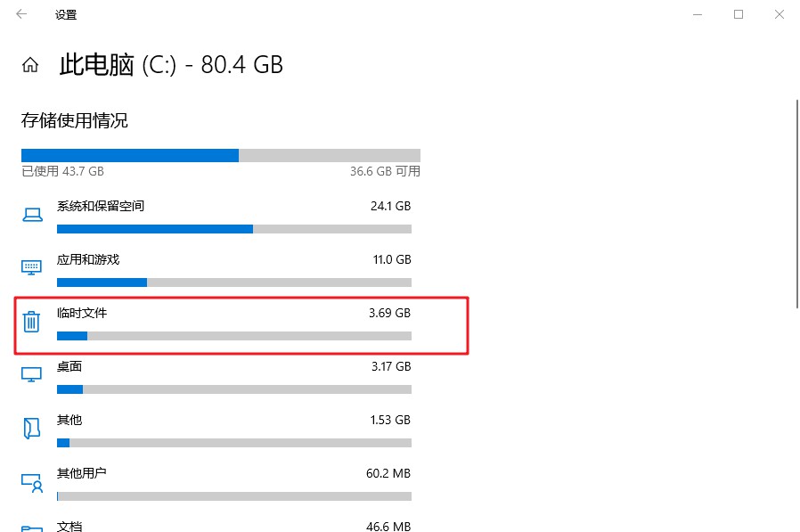Open the 其他用户 storage entry

(x=82, y=473)
